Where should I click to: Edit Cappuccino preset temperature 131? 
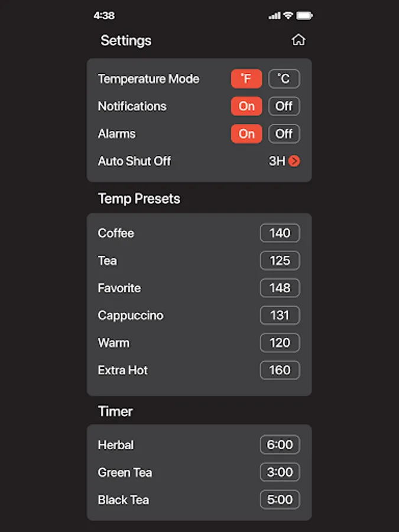pyautogui.click(x=280, y=315)
